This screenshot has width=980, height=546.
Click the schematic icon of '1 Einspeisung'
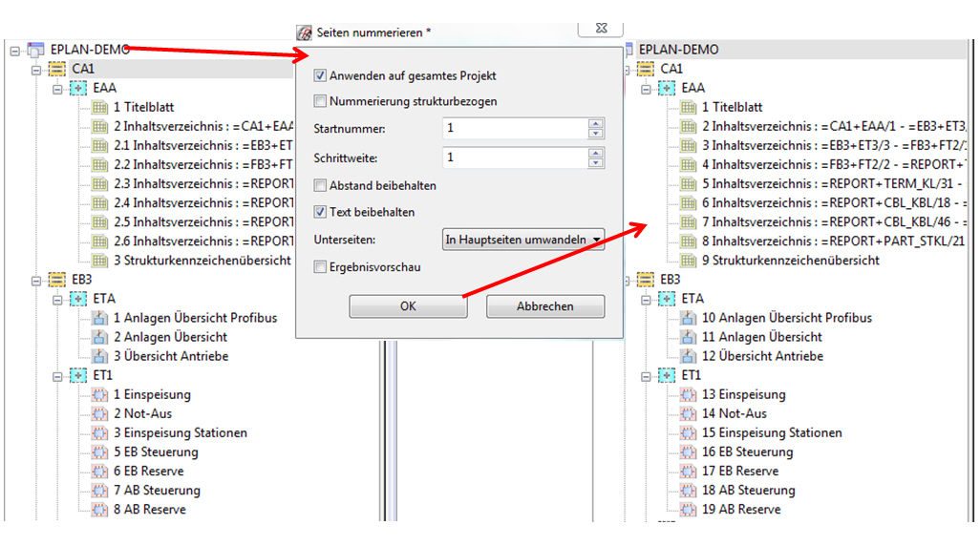click(x=99, y=395)
